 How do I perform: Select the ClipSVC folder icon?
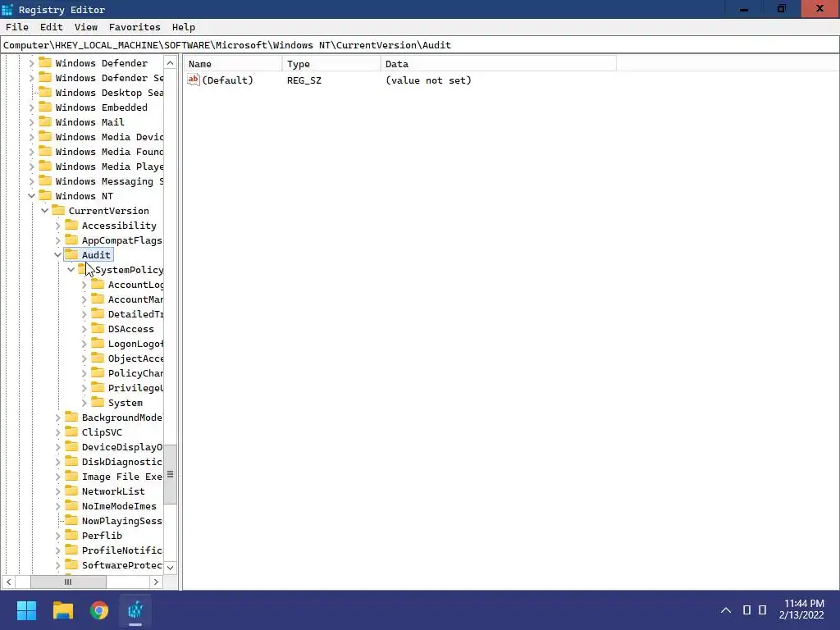click(71, 431)
